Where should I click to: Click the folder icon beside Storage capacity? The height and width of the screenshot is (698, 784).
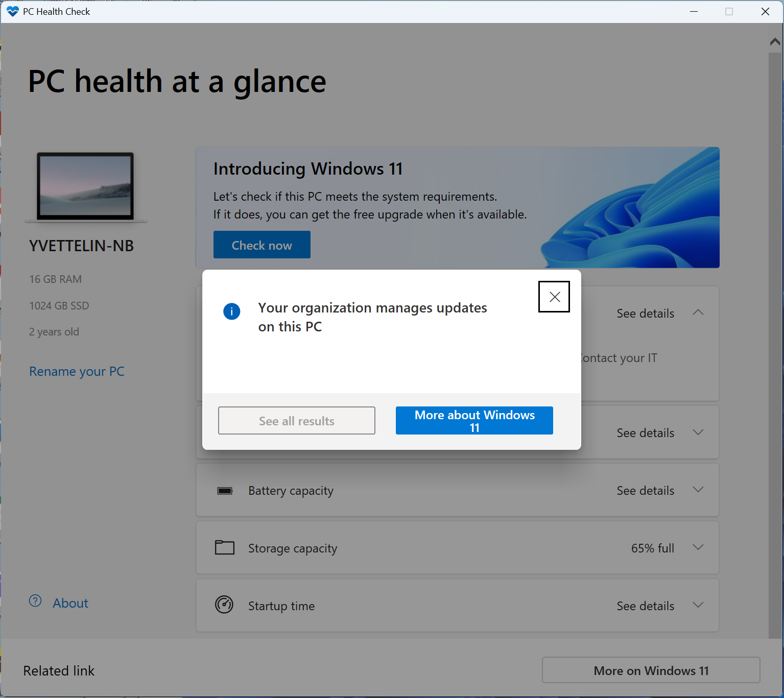point(225,547)
